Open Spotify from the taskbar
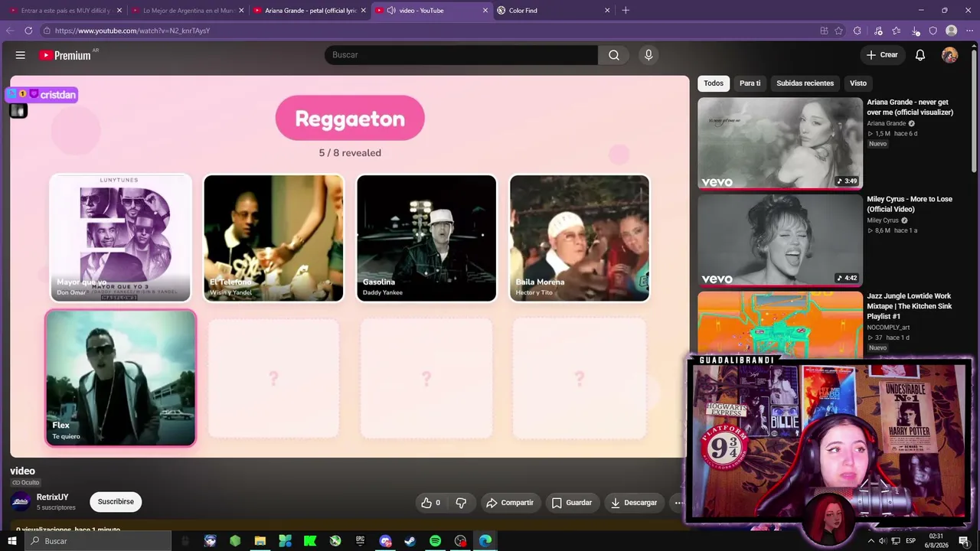The image size is (980, 551). (435, 541)
